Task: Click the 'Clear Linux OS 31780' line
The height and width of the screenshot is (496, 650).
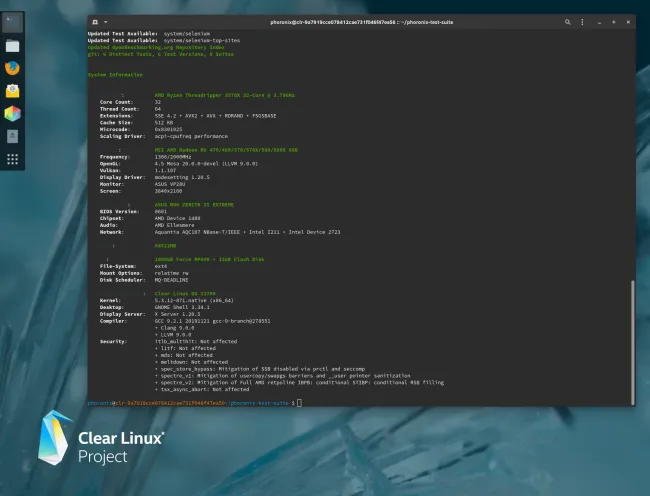Action: coord(185,294)
